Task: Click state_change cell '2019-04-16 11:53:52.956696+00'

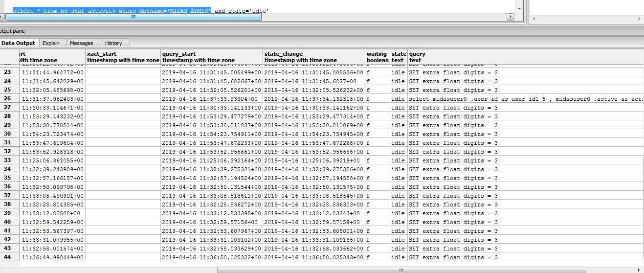Action: pyautogui.click(x=314, y=151)
